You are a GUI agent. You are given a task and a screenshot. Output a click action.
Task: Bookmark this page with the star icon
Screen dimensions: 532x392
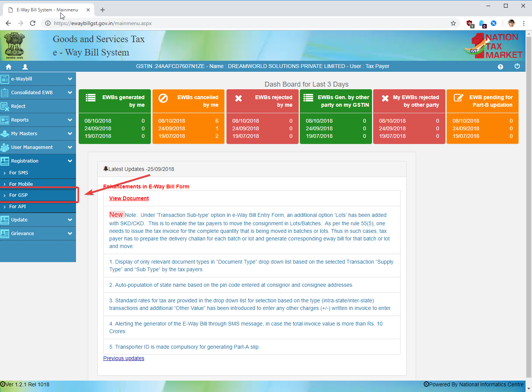[453, 23]
